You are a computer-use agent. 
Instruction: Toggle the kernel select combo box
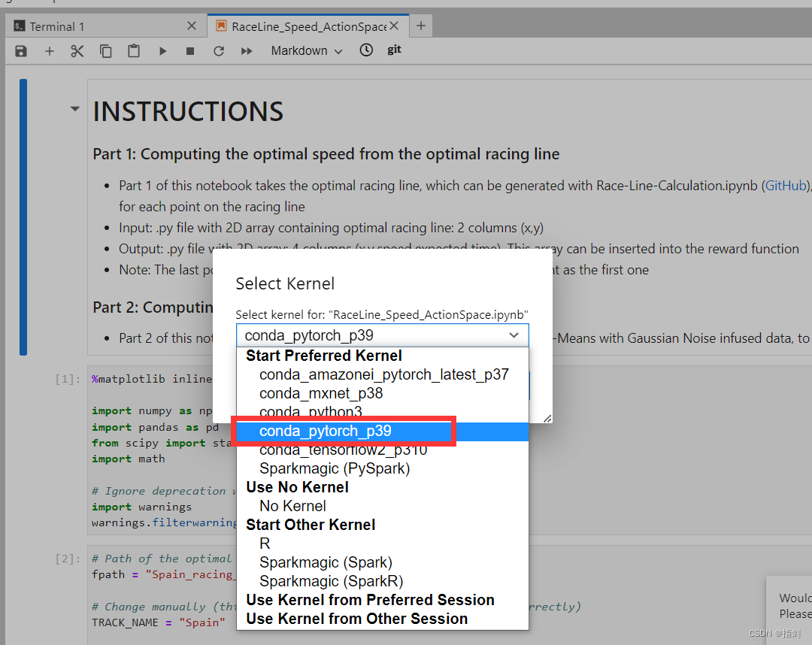382,335
